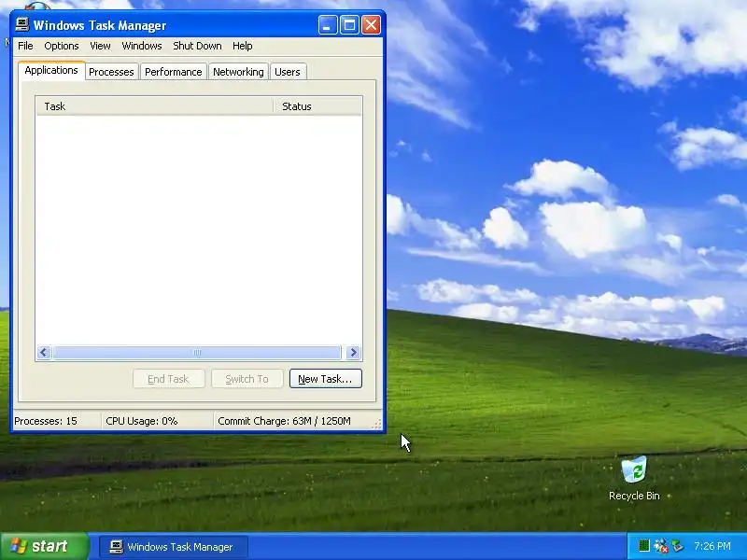Click the window resize grip corner
This screenshot has width=747, height=560.
377,424
